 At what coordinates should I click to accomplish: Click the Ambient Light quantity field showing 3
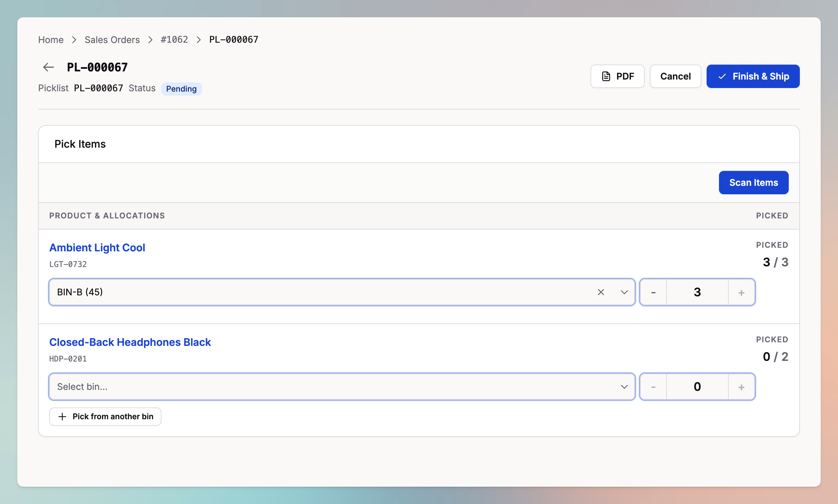click(697, 292)
